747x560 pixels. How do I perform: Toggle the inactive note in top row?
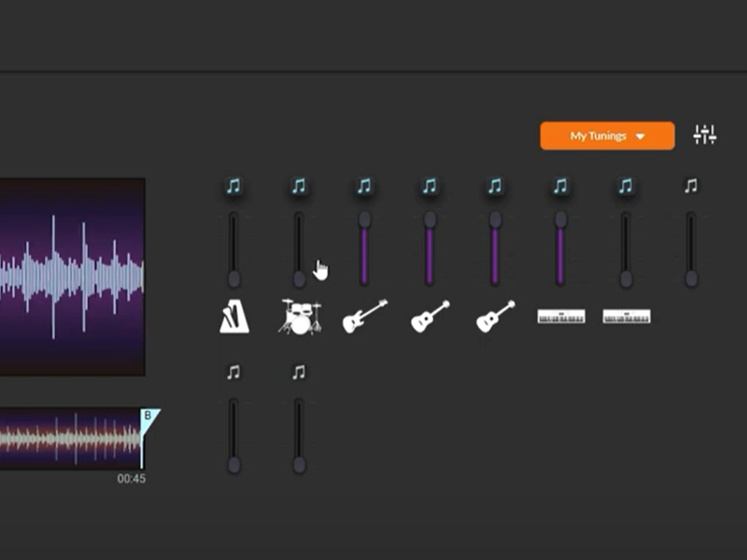691,186
